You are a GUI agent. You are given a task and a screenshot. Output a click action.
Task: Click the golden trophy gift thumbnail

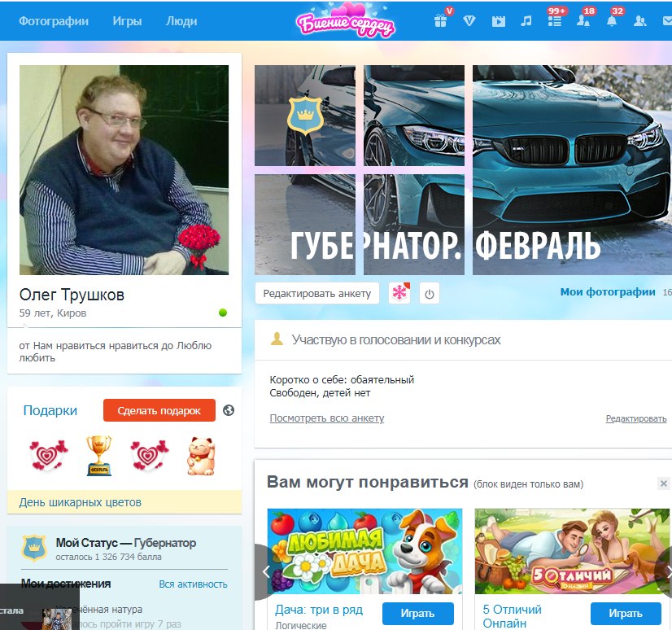(98, 456)
